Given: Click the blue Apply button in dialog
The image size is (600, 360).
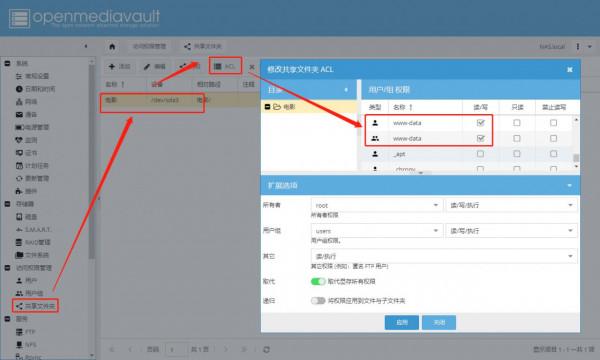Looking at the screenshot, I should (401, 323).
